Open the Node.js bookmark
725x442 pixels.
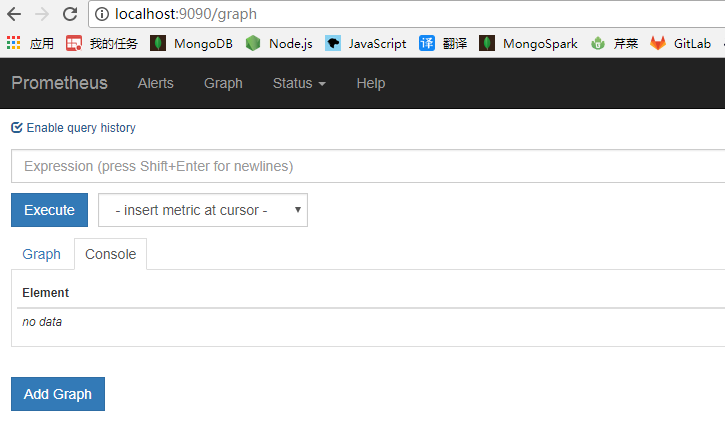pos(279,43)
